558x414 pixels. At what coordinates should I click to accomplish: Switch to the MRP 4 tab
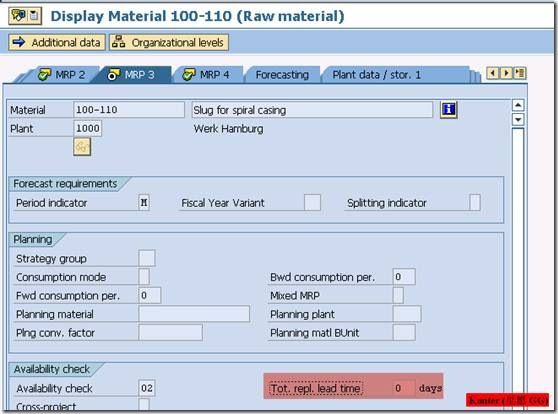click(x=207, y=75)
